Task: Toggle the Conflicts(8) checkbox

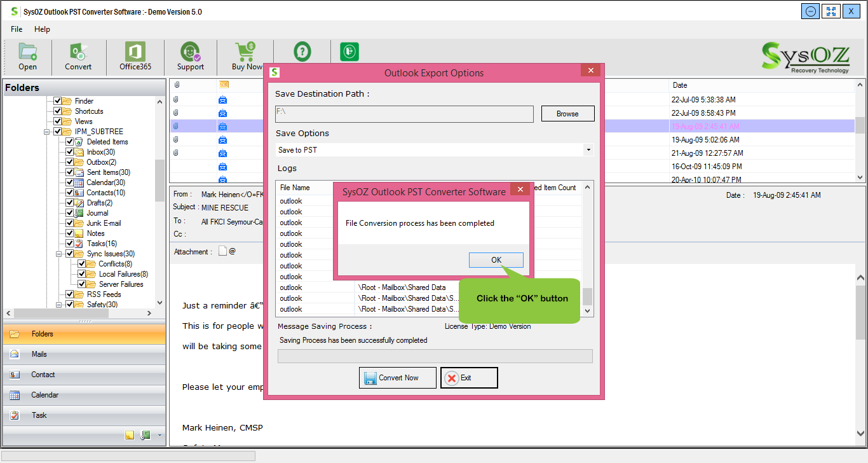Action: [82, 264]
